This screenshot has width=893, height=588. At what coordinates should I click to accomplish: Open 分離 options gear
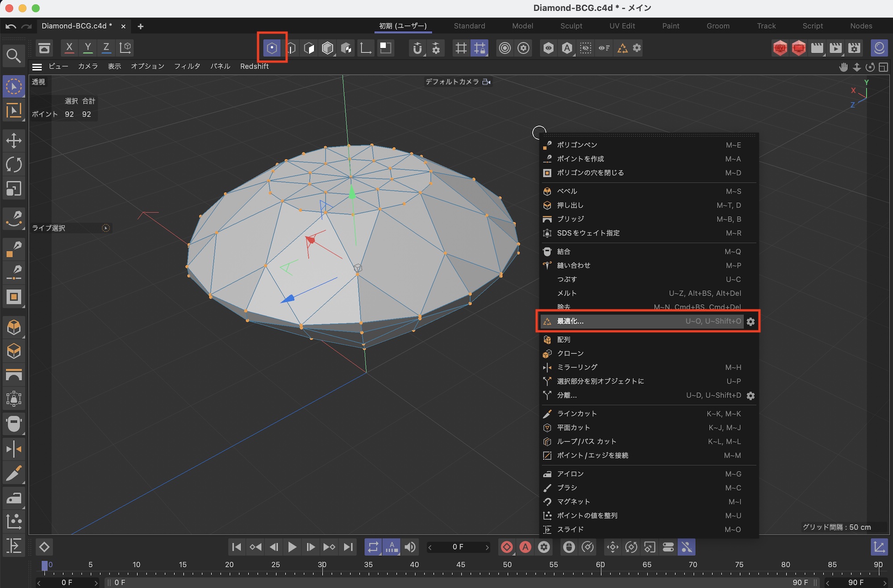tap(751, 396)
